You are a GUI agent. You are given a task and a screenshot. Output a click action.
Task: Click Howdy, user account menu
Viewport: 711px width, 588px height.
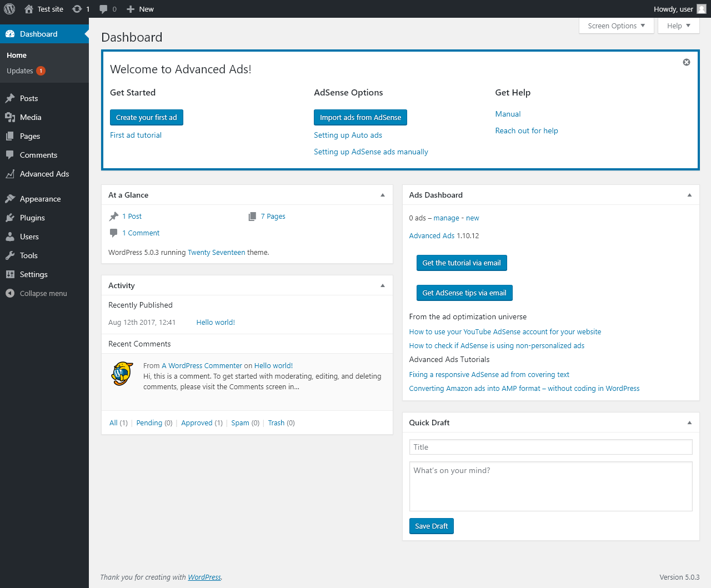click(x=679, y=9)
